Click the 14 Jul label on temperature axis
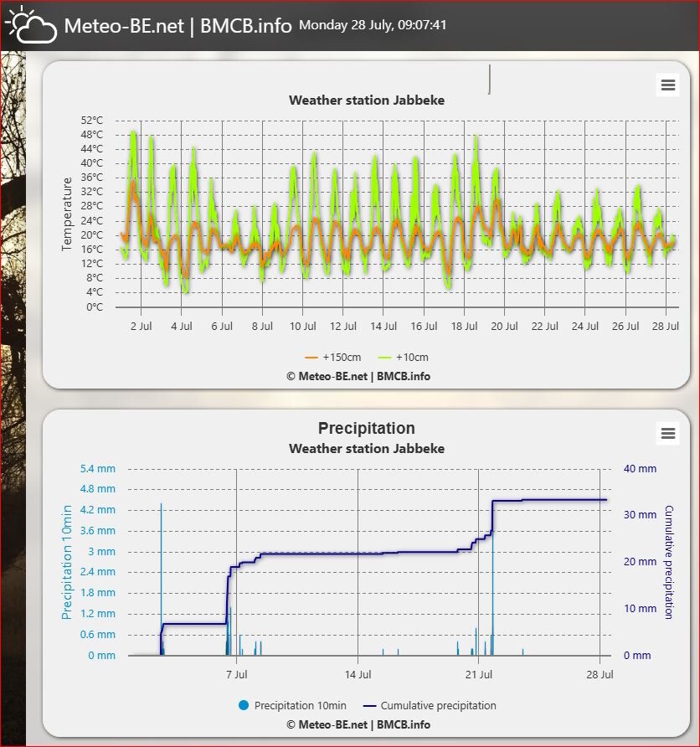This screenshot has height=747, width=700. tap(383, 327)
